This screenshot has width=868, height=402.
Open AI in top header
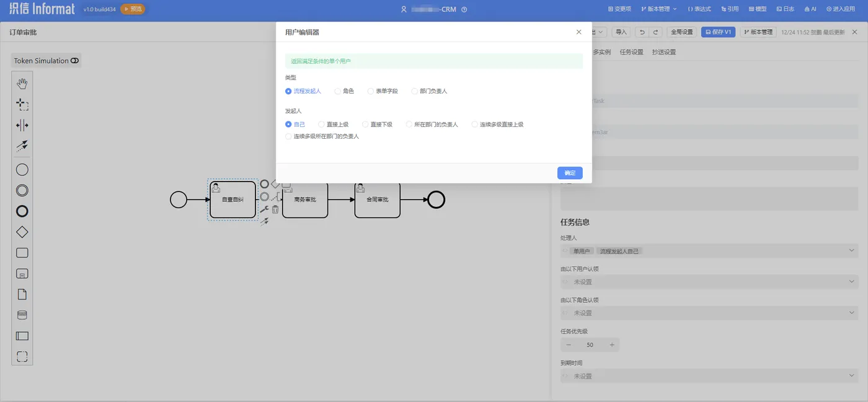pos(810,9)
